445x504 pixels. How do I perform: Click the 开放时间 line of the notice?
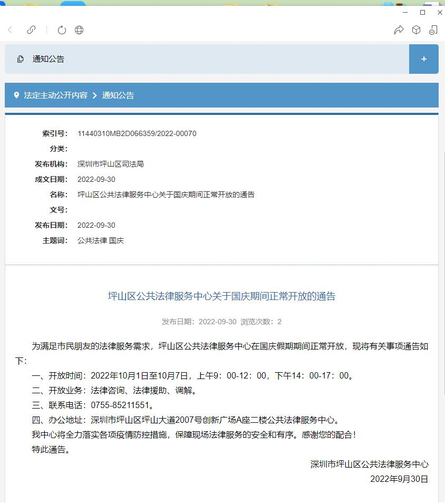click(194, 375)
